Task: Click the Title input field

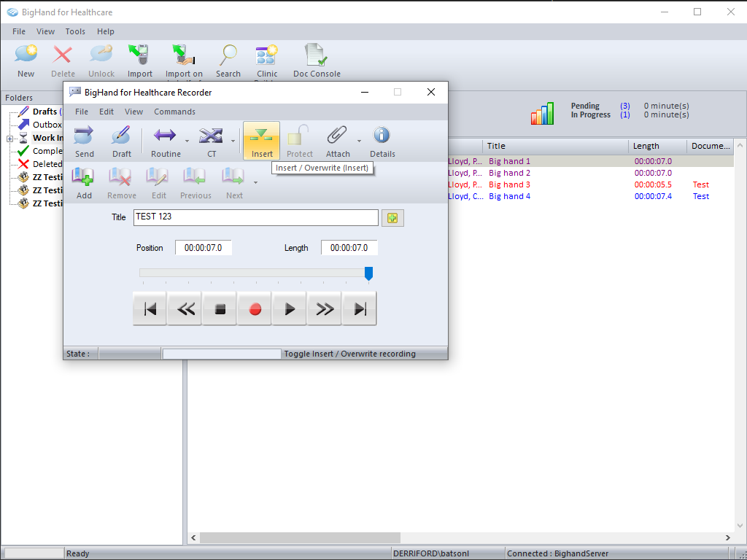Action: (256, 217)
